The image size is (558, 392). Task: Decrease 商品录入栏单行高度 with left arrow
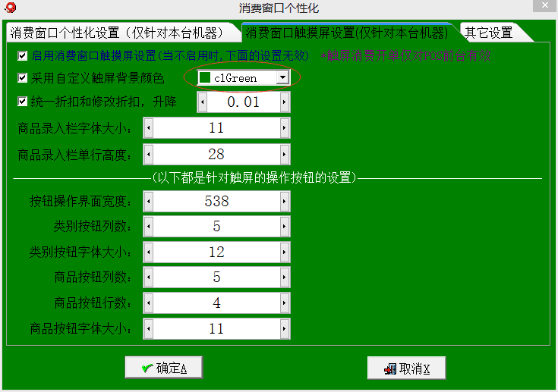point(148,155)
